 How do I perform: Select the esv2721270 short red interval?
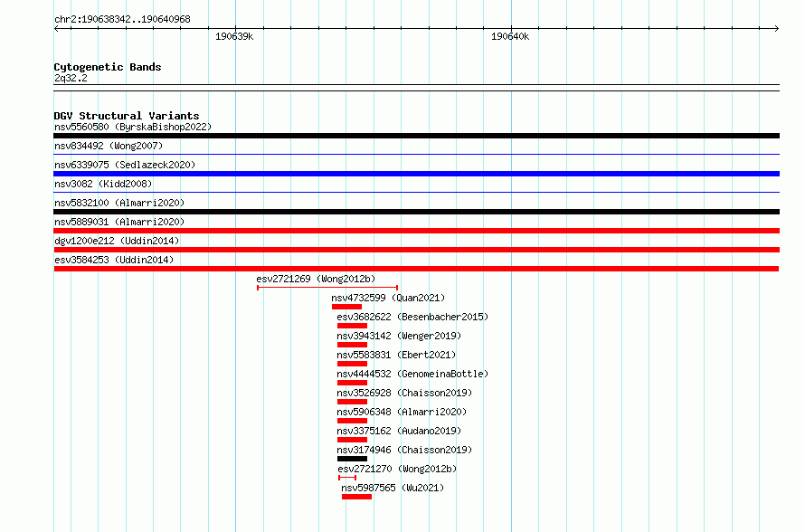347,478
